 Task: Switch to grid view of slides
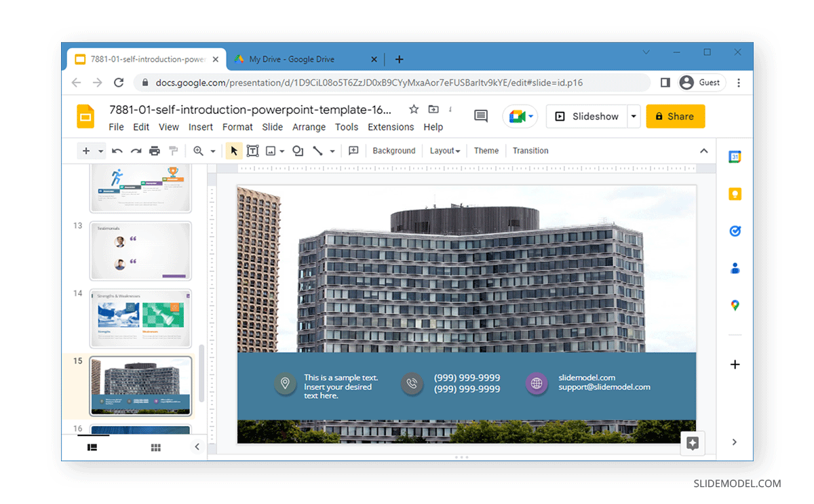155,447
